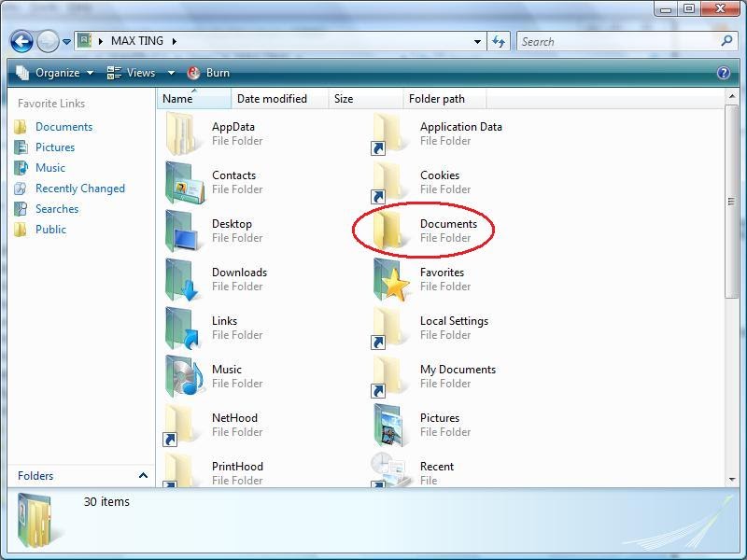Screen dimensions: 747x560
Task: Select the Recent shortcut icon
Action: [x=390, y=470]
